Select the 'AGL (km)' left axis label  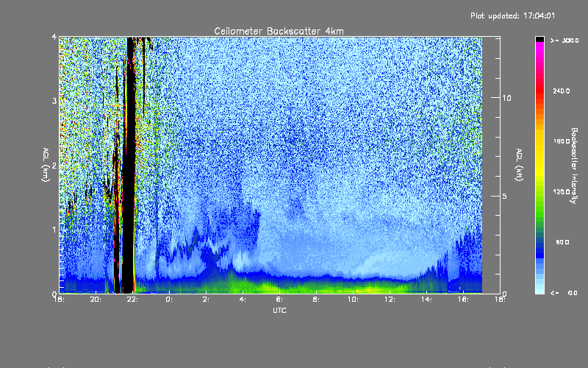(46, 165)
